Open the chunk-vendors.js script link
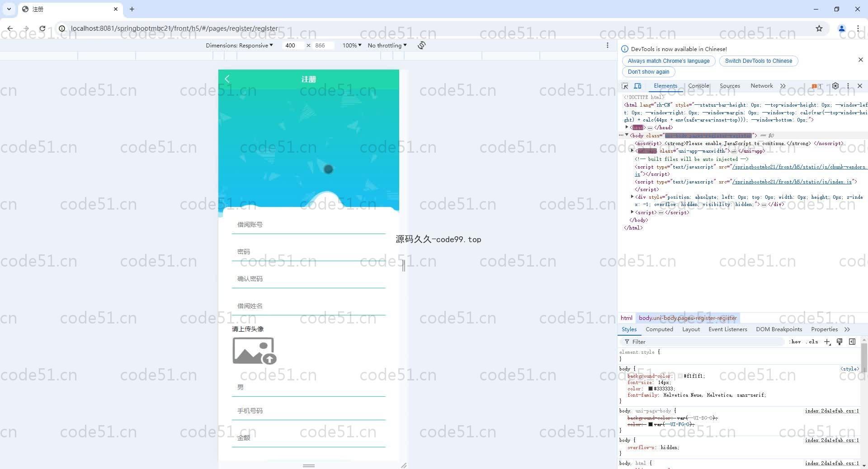 (799, 167)
